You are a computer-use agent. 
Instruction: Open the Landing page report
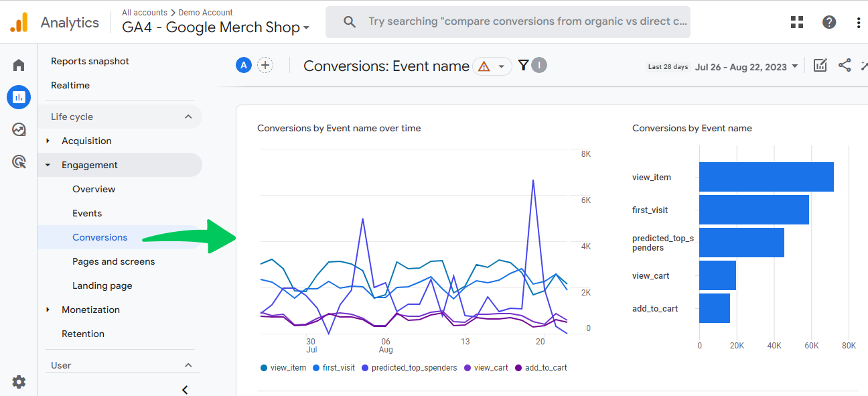(102, 285)
